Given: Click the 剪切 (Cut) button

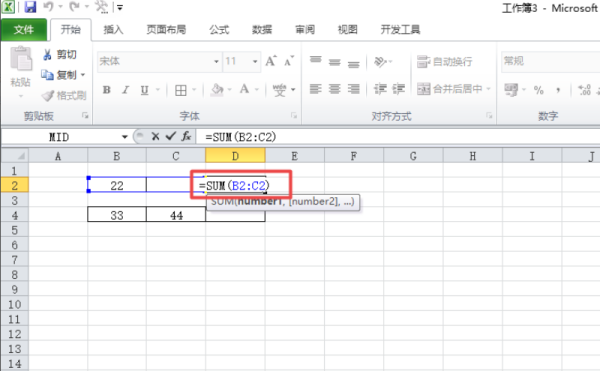Looking at the screenshot, I should 59,55.
